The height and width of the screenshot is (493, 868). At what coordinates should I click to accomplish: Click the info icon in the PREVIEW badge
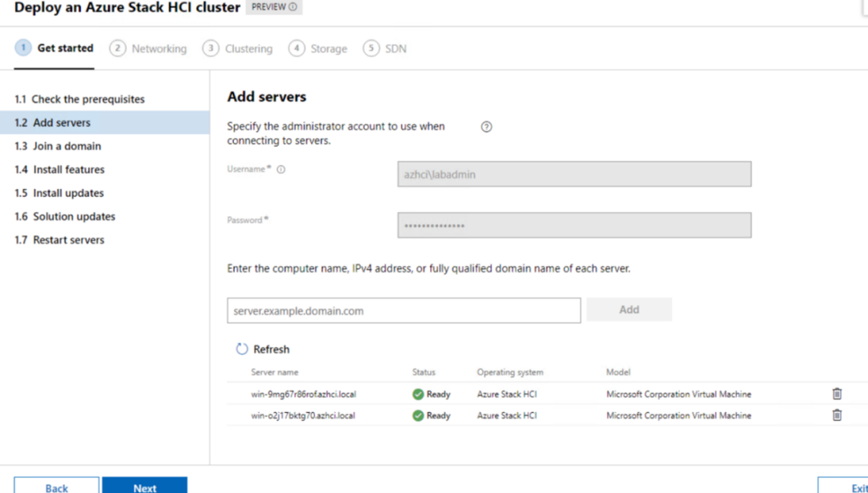click(x=293, y=7)
